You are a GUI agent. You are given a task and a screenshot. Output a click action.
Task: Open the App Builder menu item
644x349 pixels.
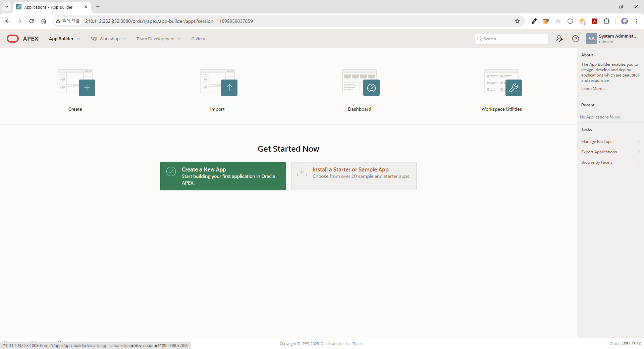pyautogui.click(x=61, y=39)
